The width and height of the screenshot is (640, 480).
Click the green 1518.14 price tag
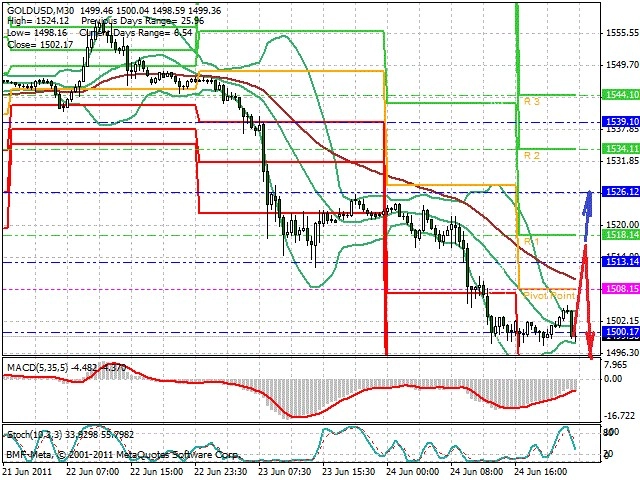click(621, 235)
